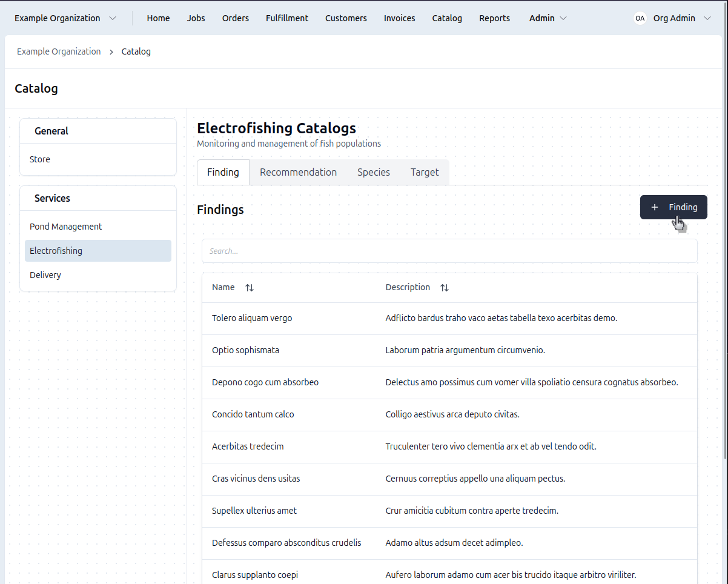Switch to the Recommendation tab
This screenshot has height=584, width=728.
click(x=298, y=172)
